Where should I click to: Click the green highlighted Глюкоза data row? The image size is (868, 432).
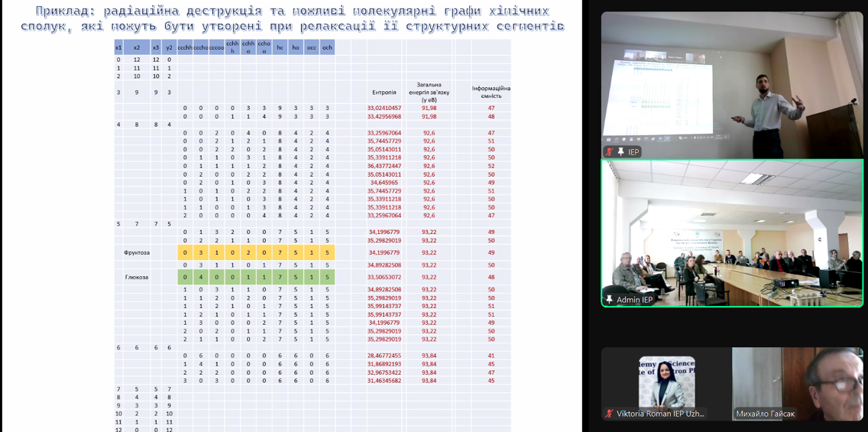coord(256,278)
